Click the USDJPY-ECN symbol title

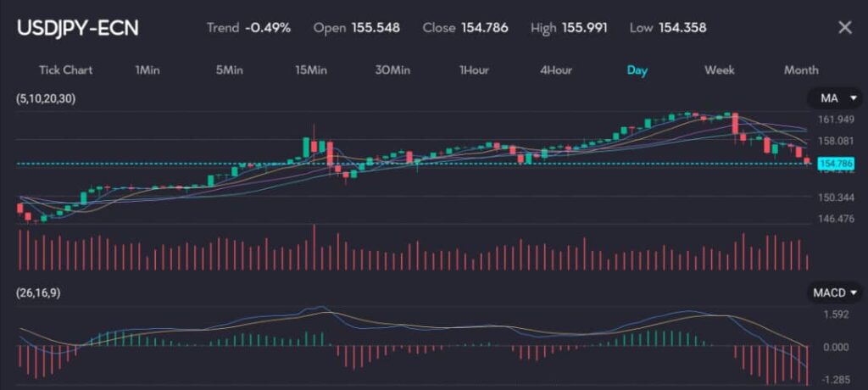77,28
